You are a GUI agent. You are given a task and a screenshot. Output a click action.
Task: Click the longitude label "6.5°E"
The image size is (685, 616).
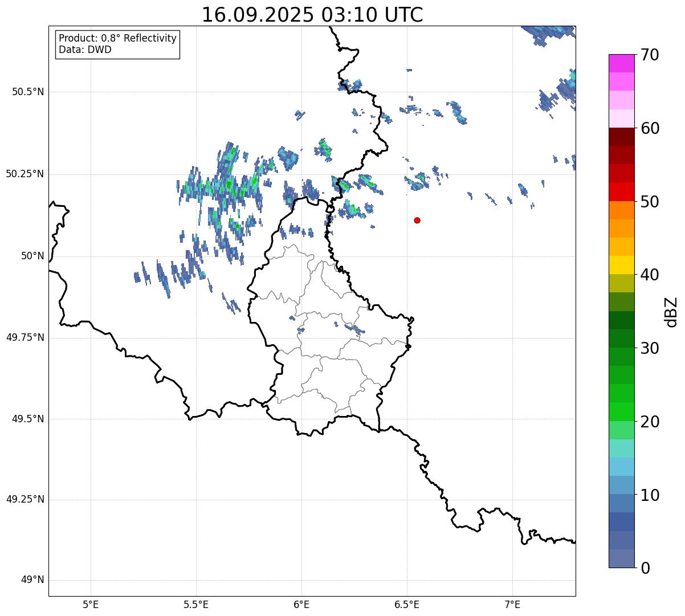(x=407, y=604)
